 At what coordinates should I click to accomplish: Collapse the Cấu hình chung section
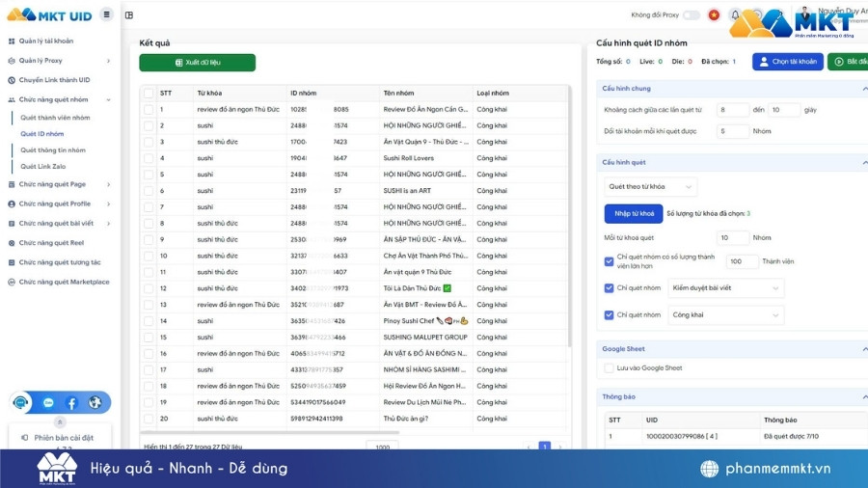864,89
